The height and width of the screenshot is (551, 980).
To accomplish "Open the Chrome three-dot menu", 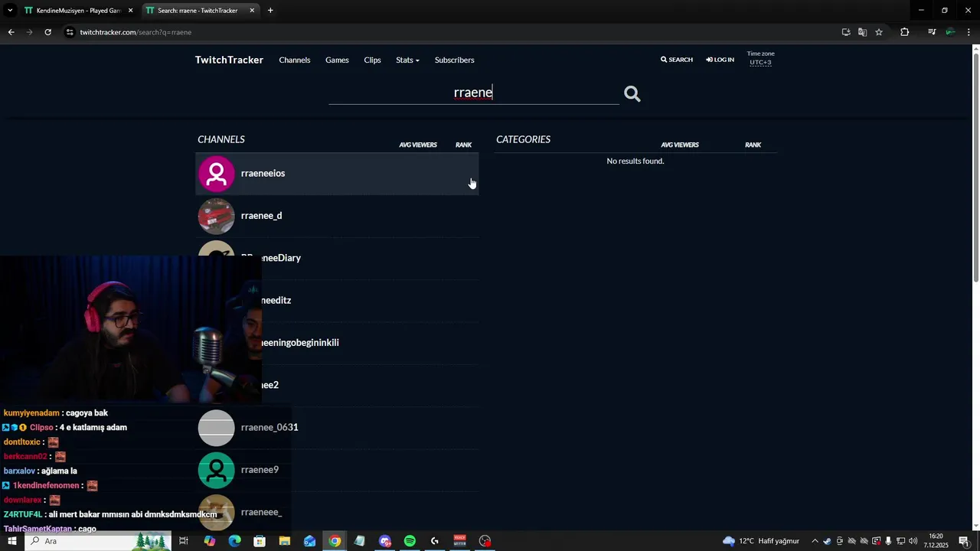I will [969, 32].
